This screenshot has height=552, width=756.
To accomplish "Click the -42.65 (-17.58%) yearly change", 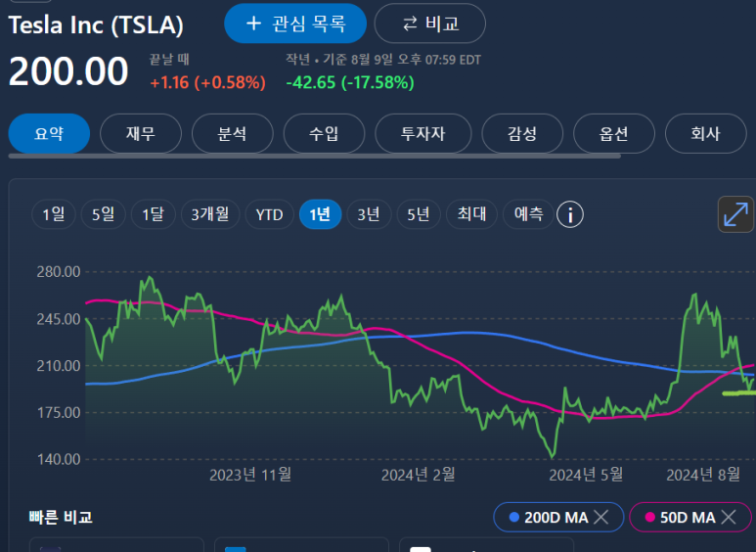I will coord(350,82).
